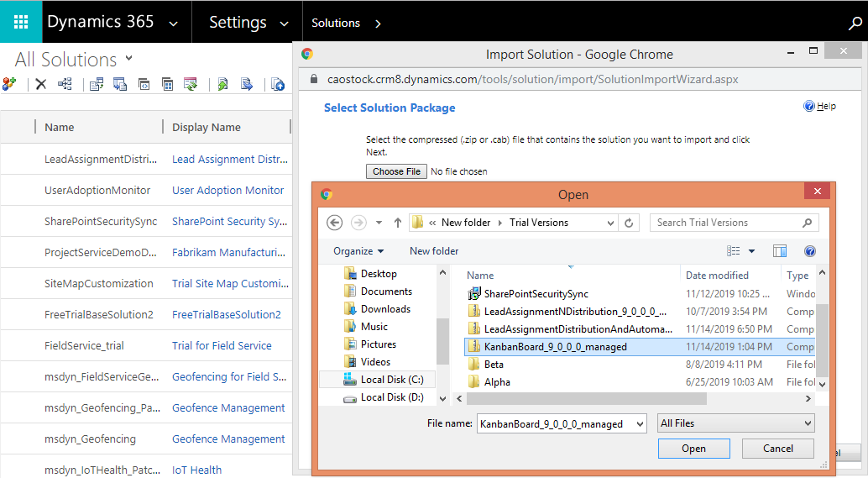This screenshot has height=478, width=868.
Task: Open the search magnifier in Dynamics header
Action: pyautogui.click(x=855, y=24)
